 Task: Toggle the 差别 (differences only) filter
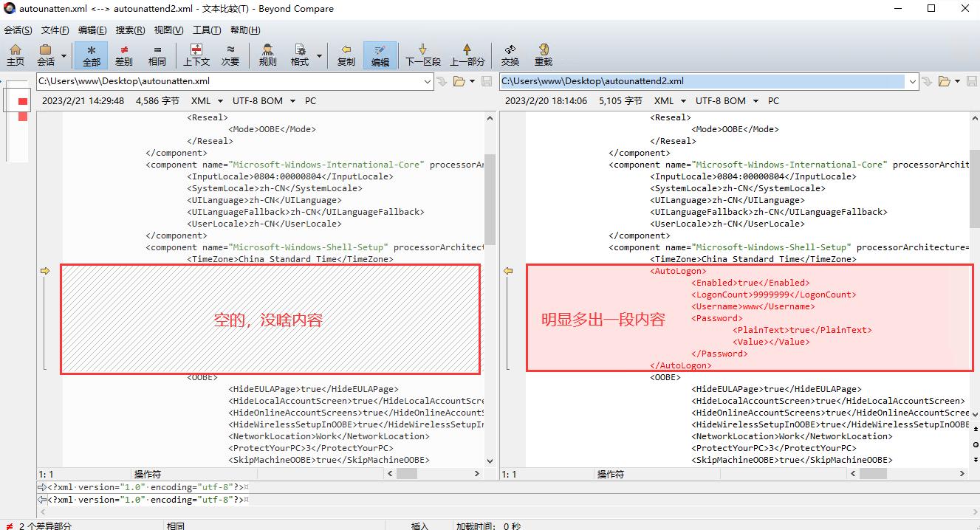coord(124,55)
